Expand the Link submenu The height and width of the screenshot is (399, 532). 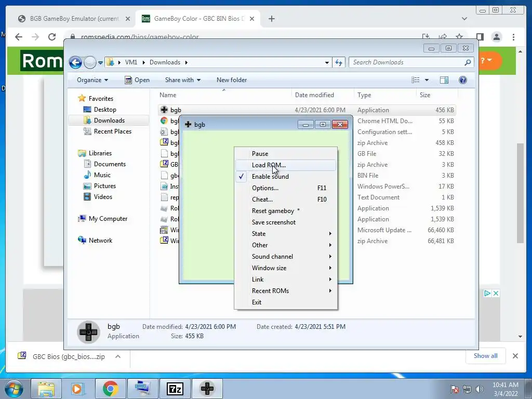point(286,279)
